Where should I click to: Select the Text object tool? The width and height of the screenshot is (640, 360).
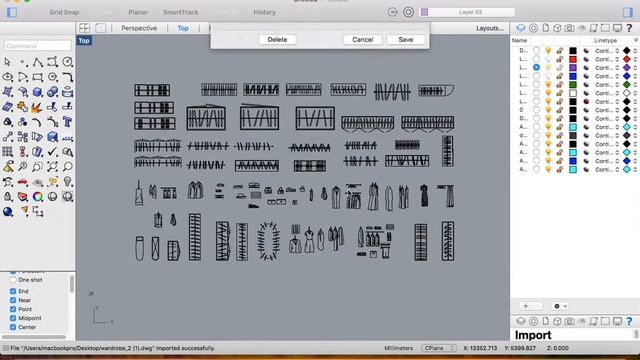pyautogui.click(x=67, y=122)
